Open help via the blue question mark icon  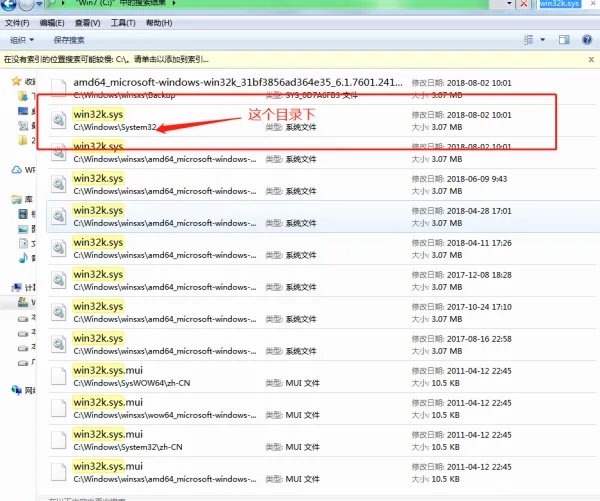tap(587, 39)
